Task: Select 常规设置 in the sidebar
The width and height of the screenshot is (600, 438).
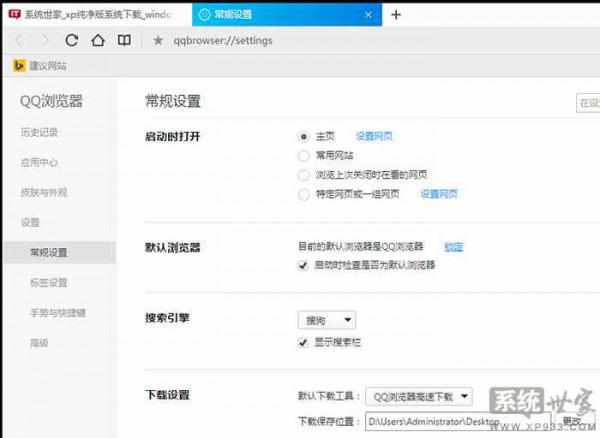Action: (x=59, y=252)
